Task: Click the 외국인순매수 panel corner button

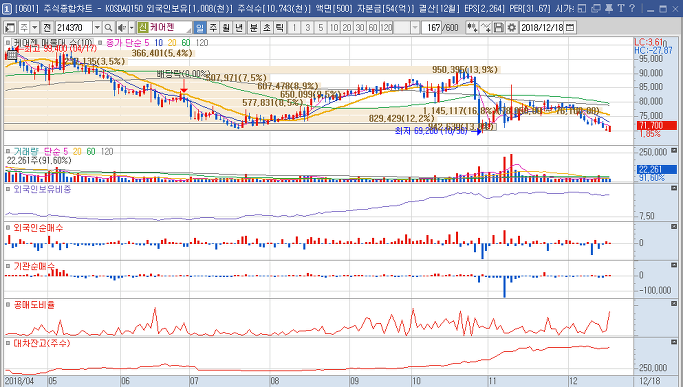Action: 674,227
